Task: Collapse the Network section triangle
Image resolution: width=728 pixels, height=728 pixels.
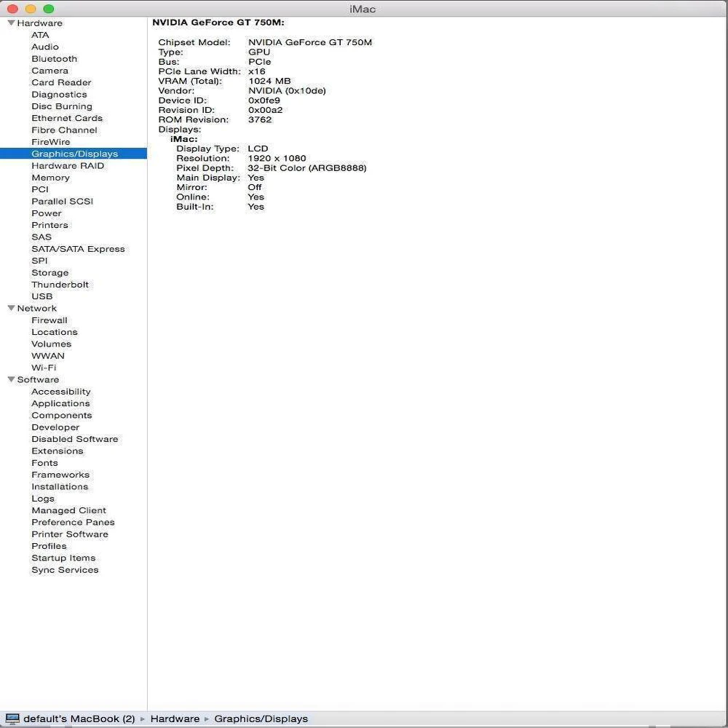Action: click(12, 308)
